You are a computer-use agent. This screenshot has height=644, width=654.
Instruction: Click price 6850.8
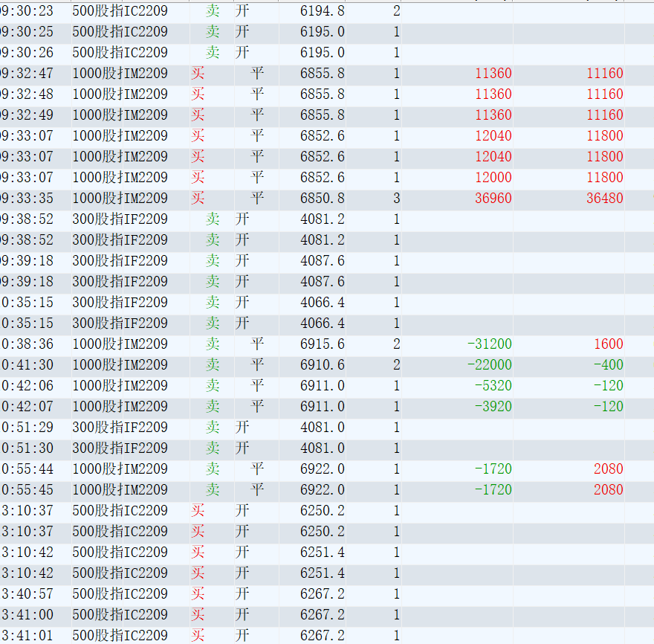pos(323,199)
